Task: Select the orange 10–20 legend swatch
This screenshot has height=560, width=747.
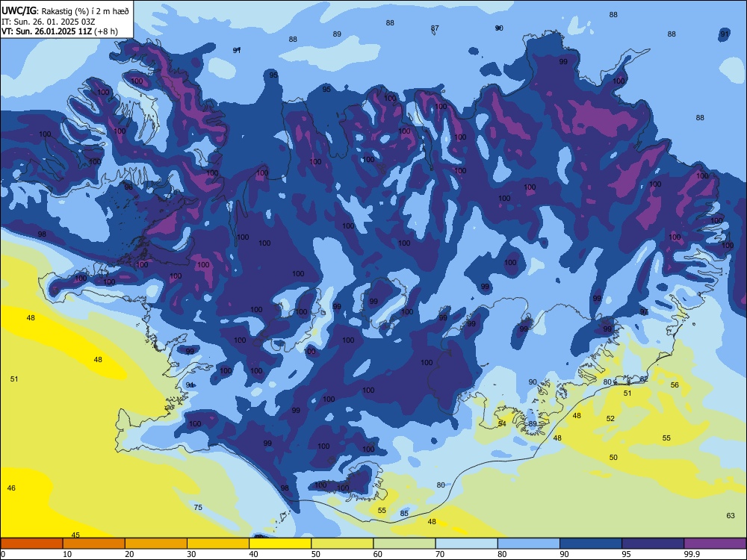Action: [x=94, y=544]
